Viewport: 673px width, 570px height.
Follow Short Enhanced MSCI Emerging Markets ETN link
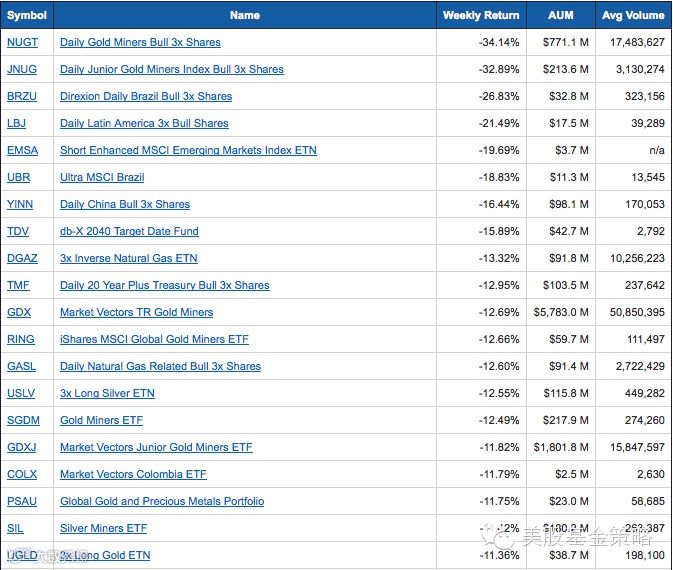coord(188,150)
